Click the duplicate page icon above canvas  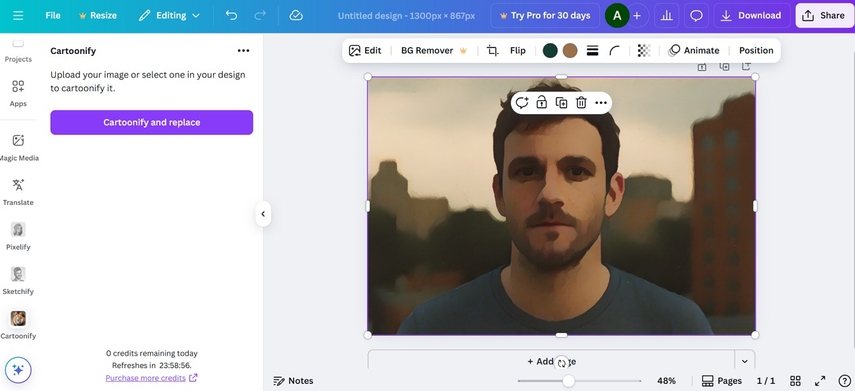click(x=724, y=67)
